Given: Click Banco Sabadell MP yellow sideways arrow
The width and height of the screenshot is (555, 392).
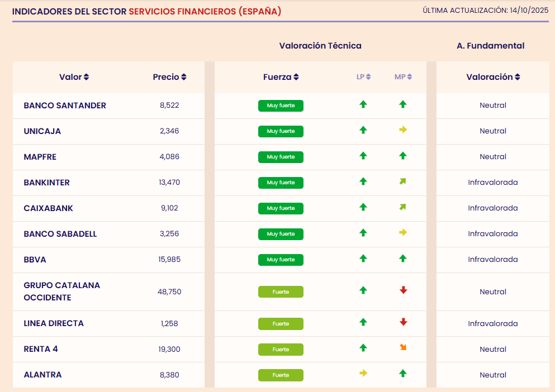Looking at the screenshot, I should tap(403, 232).
